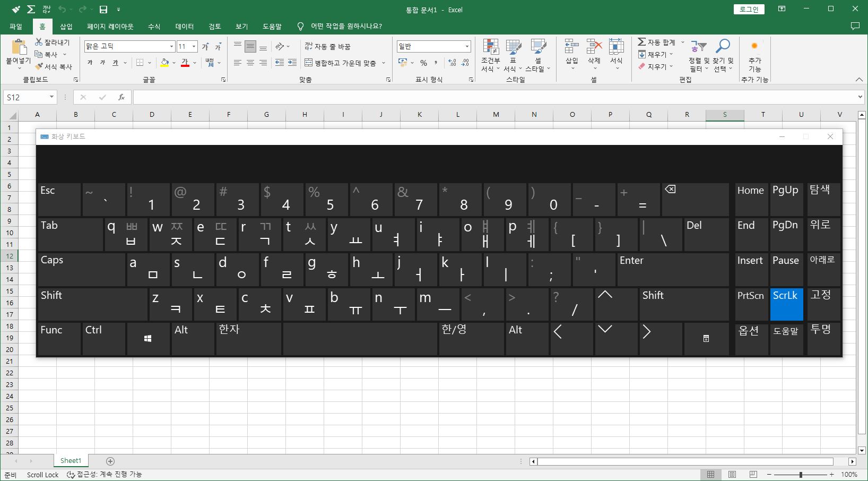The width and height of the screenshot is (868, 481).
Task: Switch to Page Layout view in status bar
Action: click(x=732, y=475)
